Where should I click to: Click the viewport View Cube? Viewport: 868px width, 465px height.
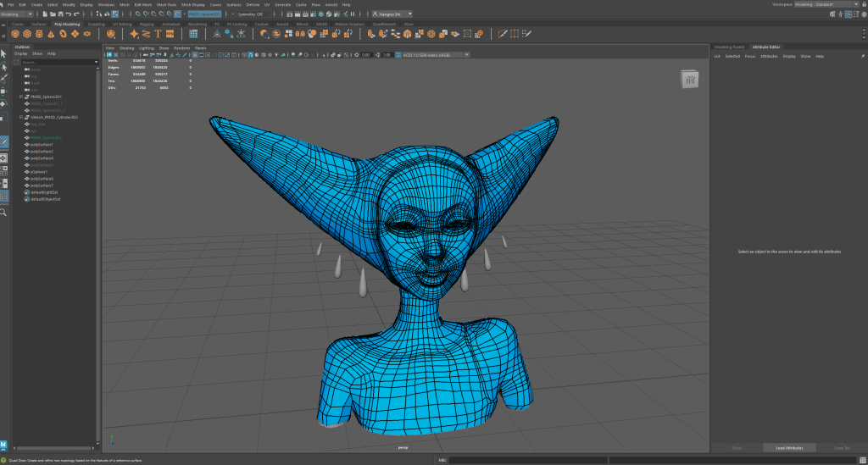pos(691,80)
